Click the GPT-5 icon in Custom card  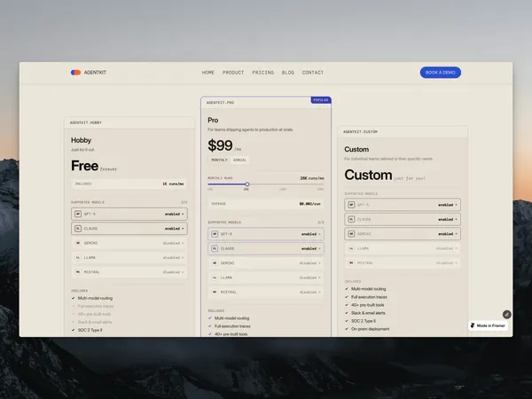[x=351, y=205]
